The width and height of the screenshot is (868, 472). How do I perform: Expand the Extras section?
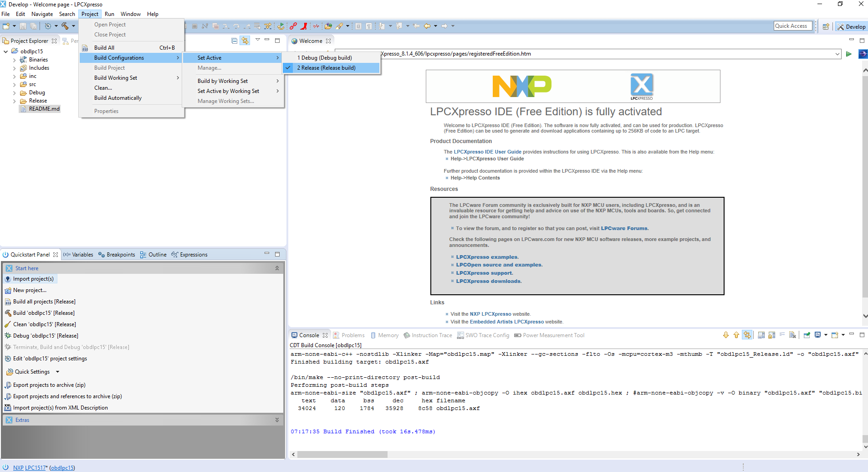(x=277, y=420)
